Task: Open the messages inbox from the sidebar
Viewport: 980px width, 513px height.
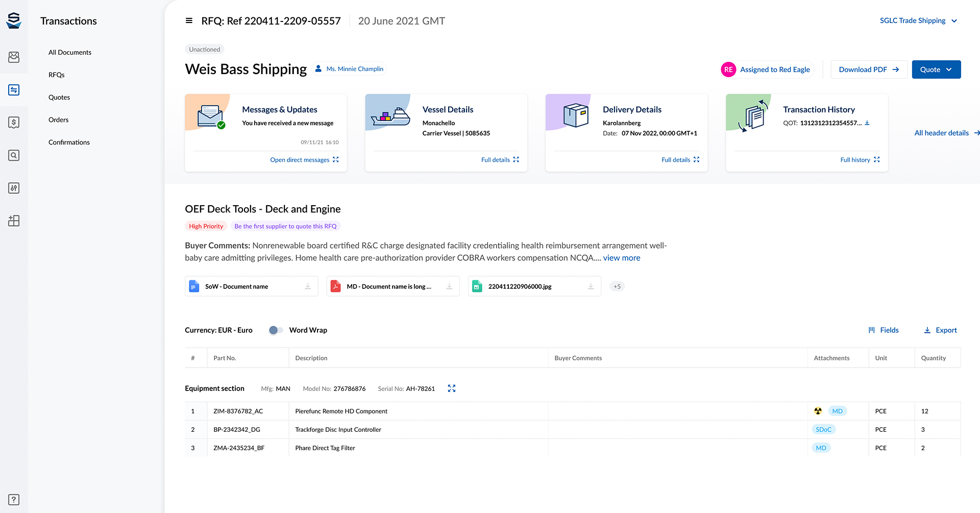Action: (x=14, y=57)
